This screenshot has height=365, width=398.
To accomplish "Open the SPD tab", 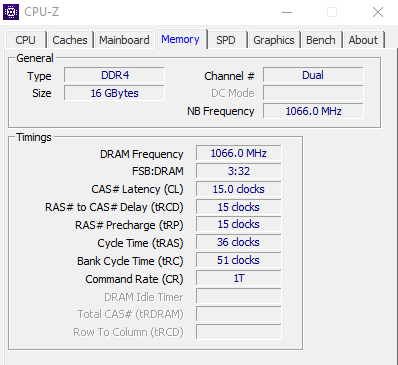I will click(226, 40).
